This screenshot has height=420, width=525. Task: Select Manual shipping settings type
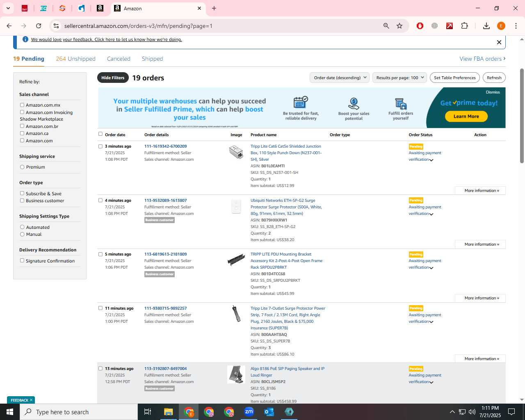(22, 234)
